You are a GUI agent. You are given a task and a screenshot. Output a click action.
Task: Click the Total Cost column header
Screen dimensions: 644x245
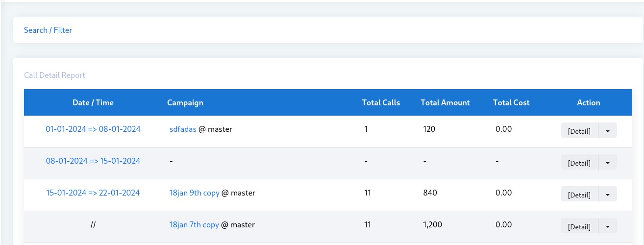tap(511, 102)
